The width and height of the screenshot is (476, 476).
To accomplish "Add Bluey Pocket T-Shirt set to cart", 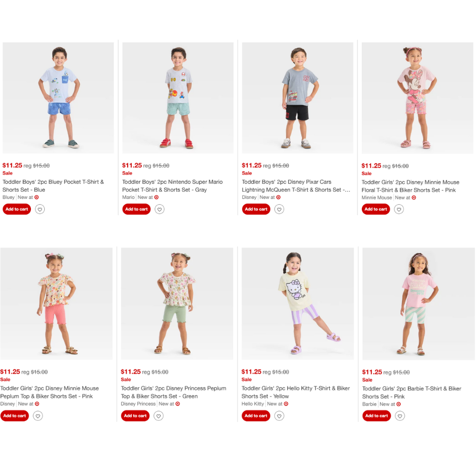I will [17, 209].
